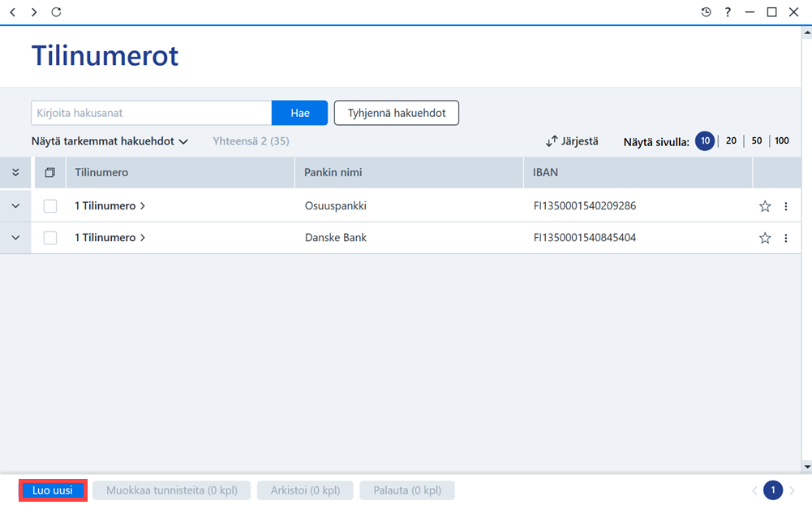Image resolution: width=812 pixels, height=505 pixels.
Task: Go to previous page with pagination arrow
Action: (754, 490)
